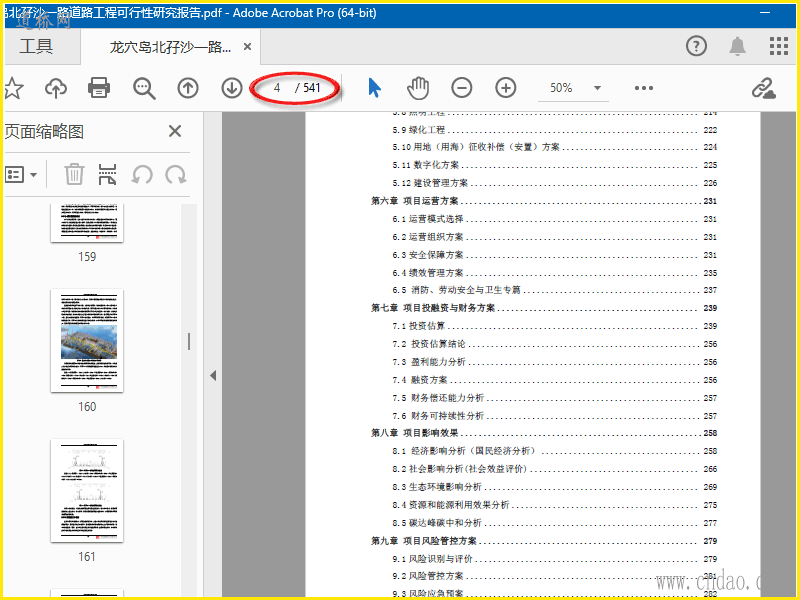Click TOC line 5.11 数字化方案
The height and width of the screenshot is (600, 800).
click(x=555, y=165)
